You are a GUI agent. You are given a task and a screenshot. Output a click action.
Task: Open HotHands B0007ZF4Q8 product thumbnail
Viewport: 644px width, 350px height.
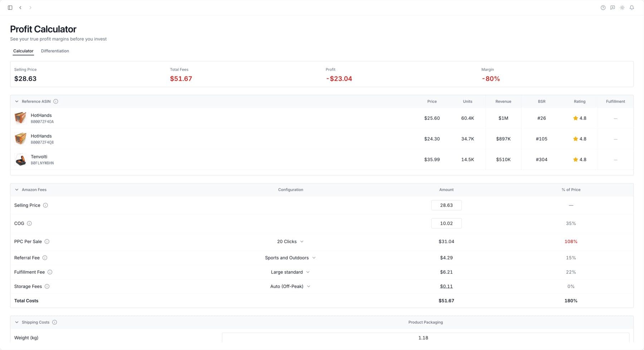pos(20,139)
